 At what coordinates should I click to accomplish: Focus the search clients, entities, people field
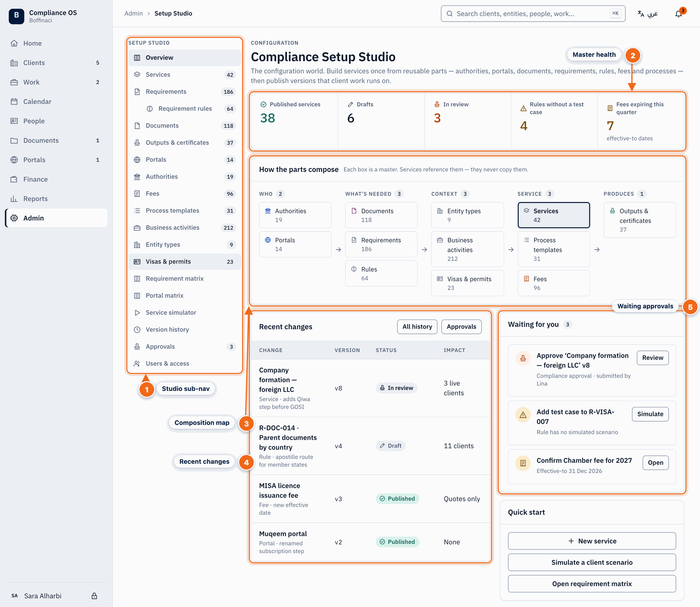pyautogui.click(x=533, y=13)
